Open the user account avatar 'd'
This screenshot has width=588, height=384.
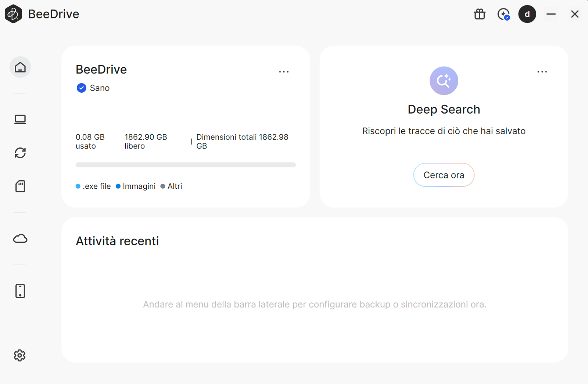pyautogui.click(x=527, y=14)
